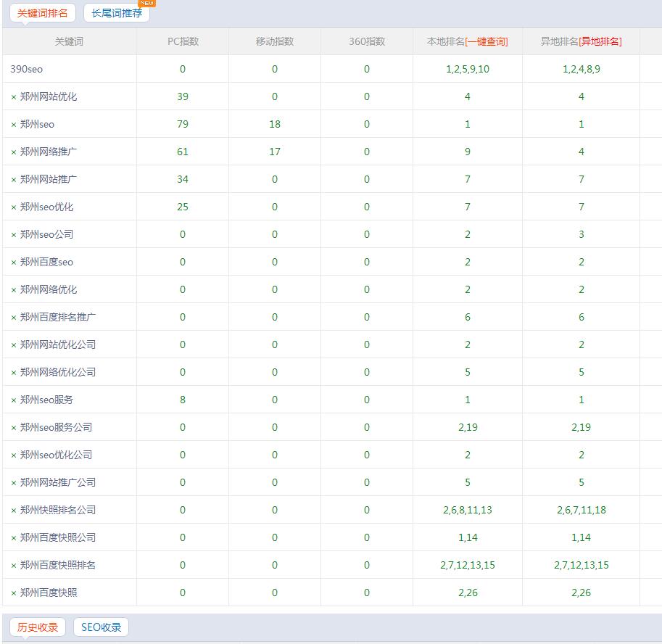This screenshot has height=644, width=662.
Task: Remove the 郑州seo公司 row using ×
Action: tap(14, 235)
